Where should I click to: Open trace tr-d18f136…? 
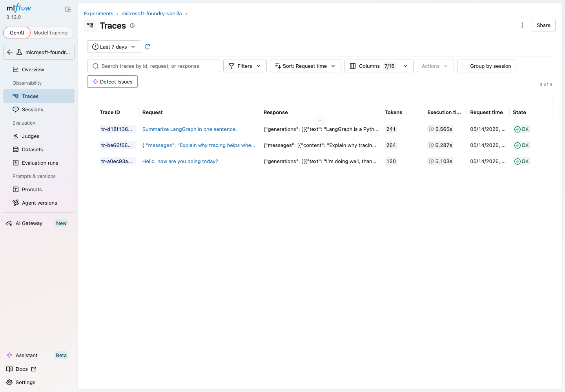pos(117,129)
